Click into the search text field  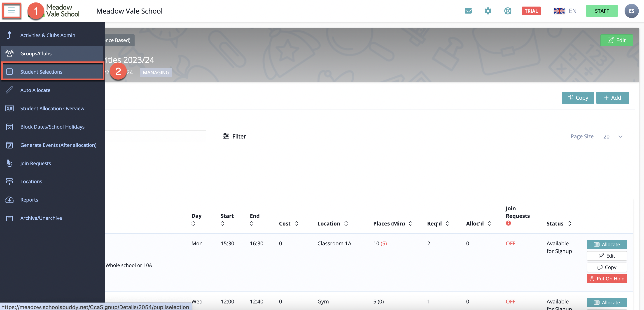pos(155,136)
